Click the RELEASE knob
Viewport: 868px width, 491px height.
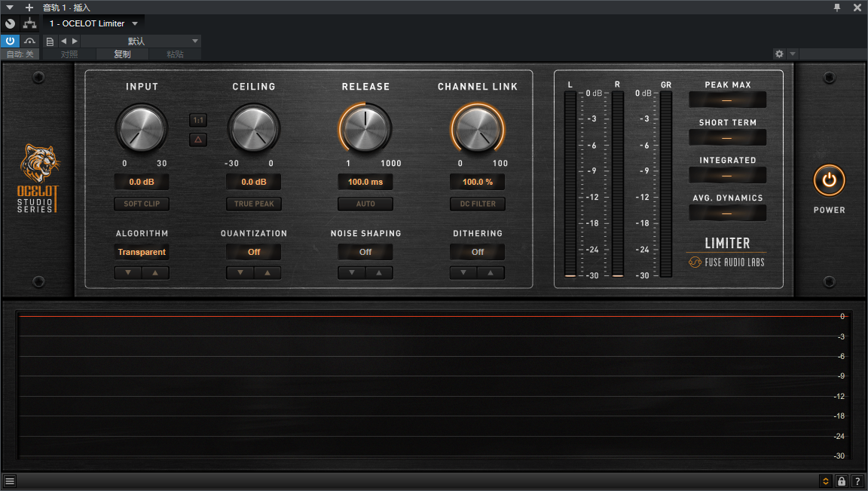(365, 129)
